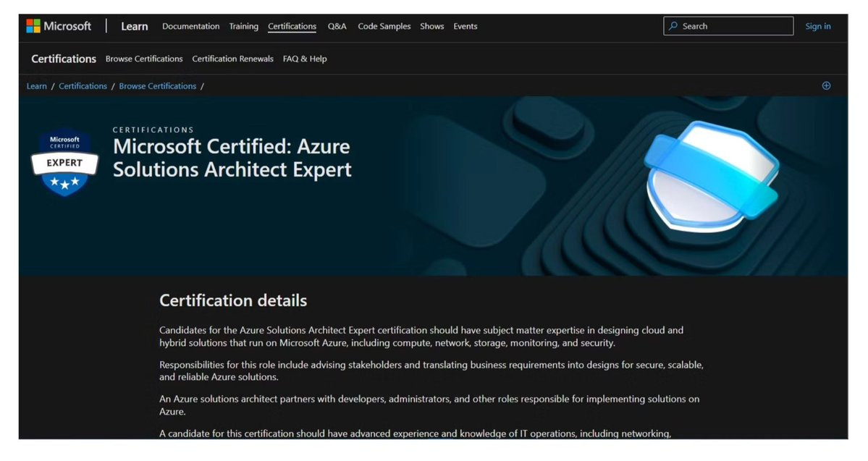Open the Events page
The height and width of the screenshot is (461, 868).
coord(465,26)
